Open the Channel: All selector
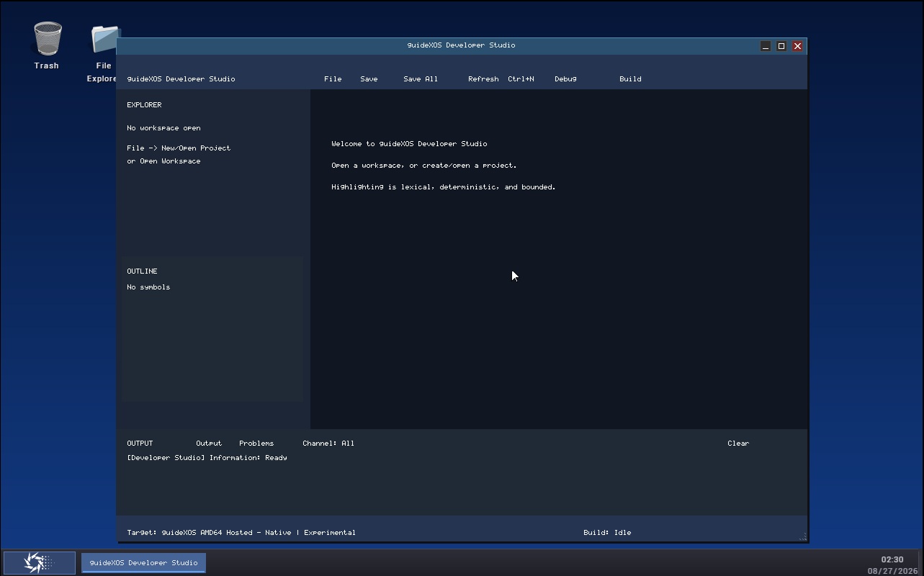 pyautogui.click(x=328, y=444)
